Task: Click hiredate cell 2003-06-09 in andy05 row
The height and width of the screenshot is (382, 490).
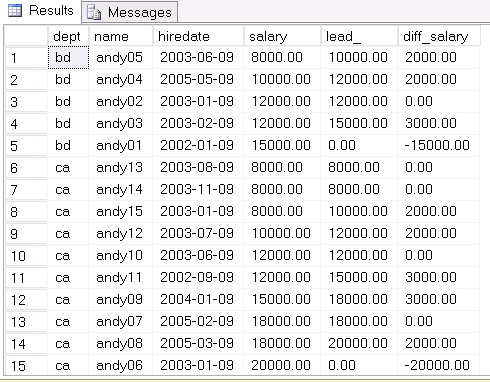Action: pos(197,57)
